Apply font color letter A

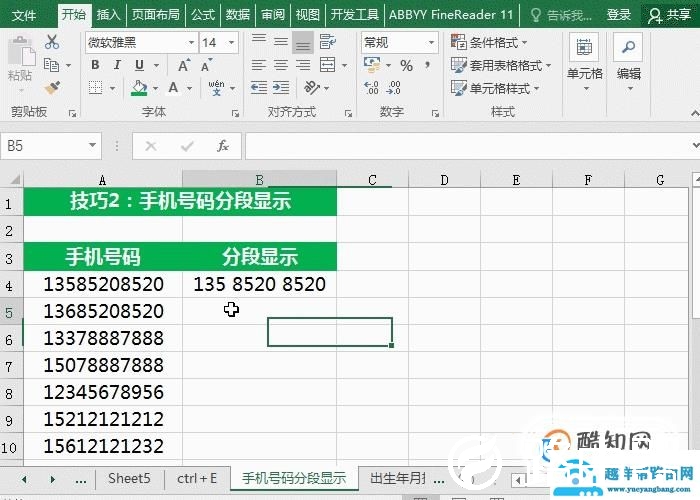(173, 88)
